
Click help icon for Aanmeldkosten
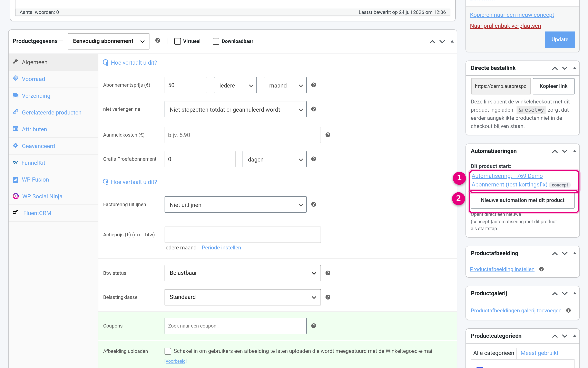point(328,135)
